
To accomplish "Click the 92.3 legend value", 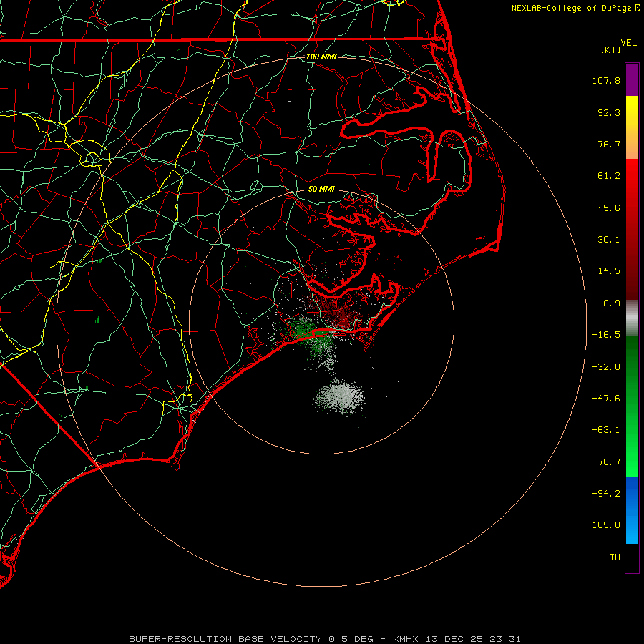I will (x=609, y=112).
